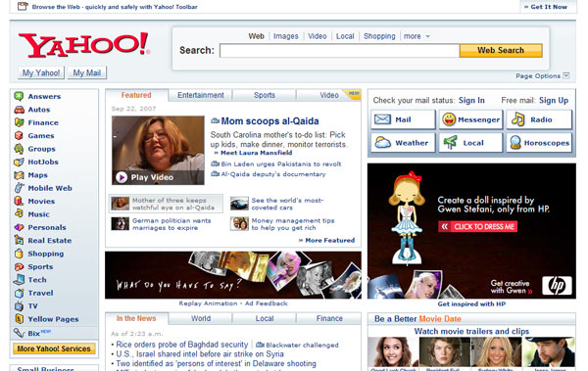This screenshot has width=588, height=371.
Task: Select the Local signpost icon
Action: tap(450, 143)
